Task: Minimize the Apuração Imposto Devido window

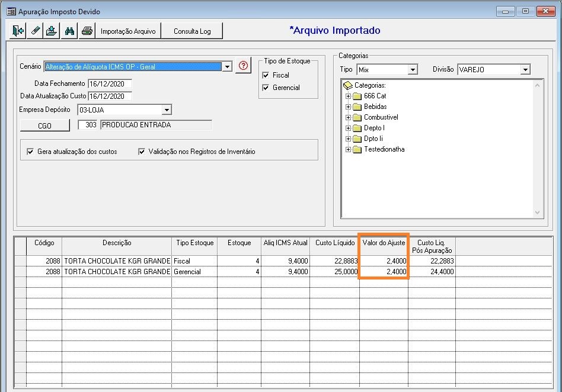Action: click(505, 11)
